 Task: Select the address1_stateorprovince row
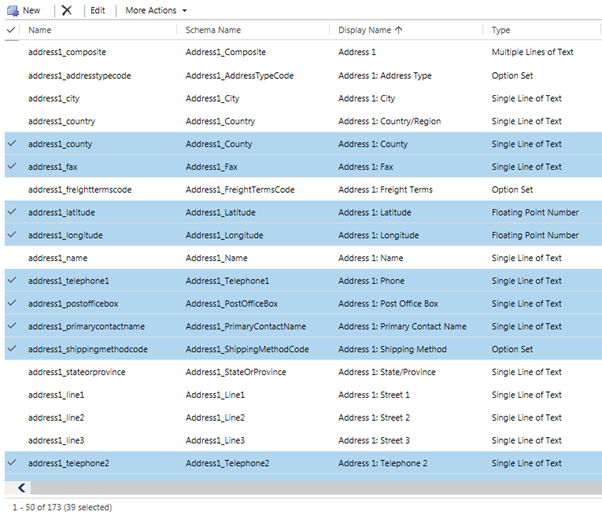(x=76, y=372)
